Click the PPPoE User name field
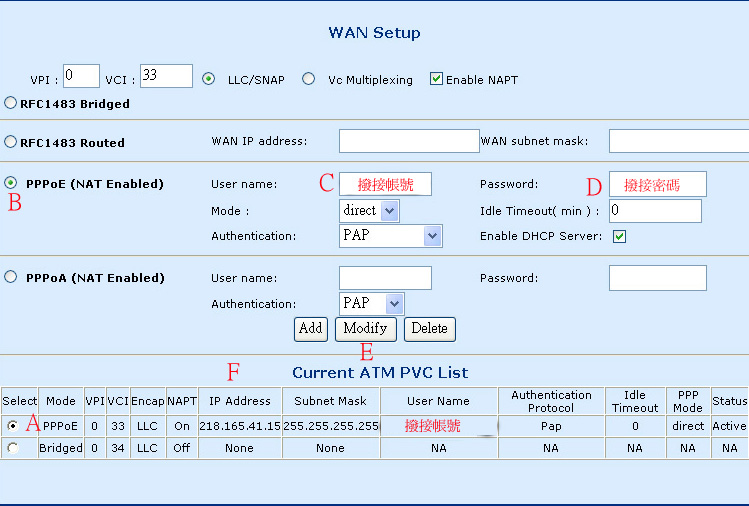Image resolution: width=749 pixels, height=506 pixels. [x=385, y=184]
